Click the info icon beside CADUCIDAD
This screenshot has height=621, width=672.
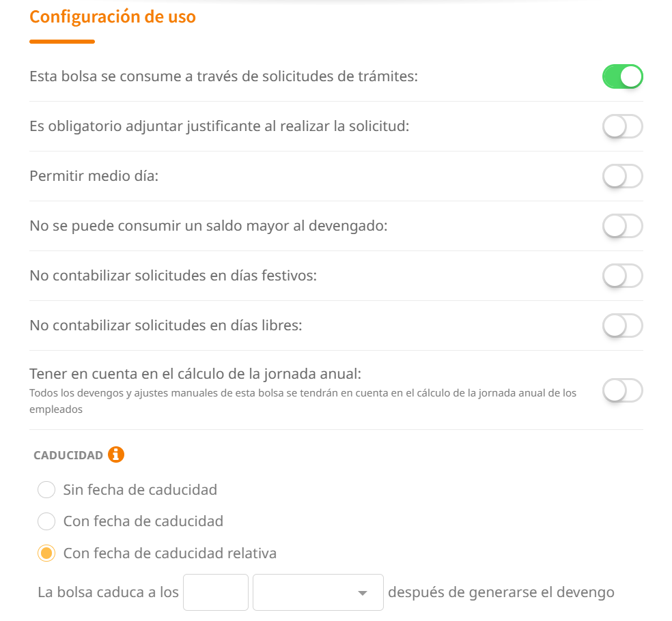(116, 454)
